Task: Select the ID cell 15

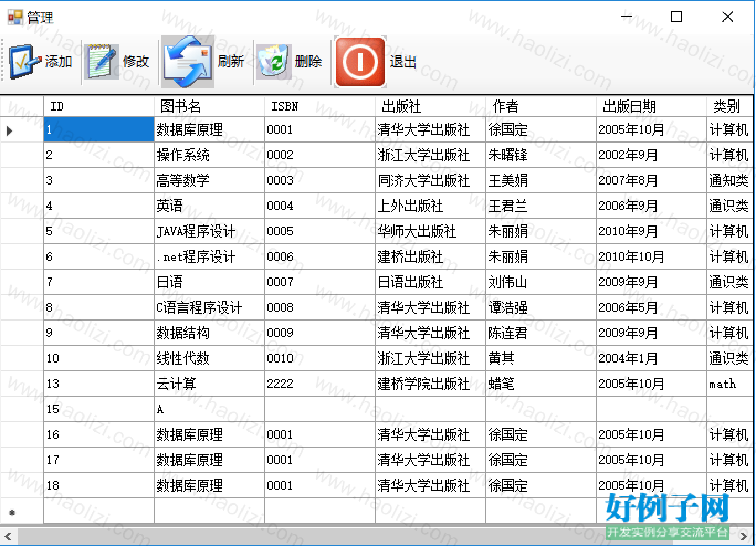Action: click(99, 410)
